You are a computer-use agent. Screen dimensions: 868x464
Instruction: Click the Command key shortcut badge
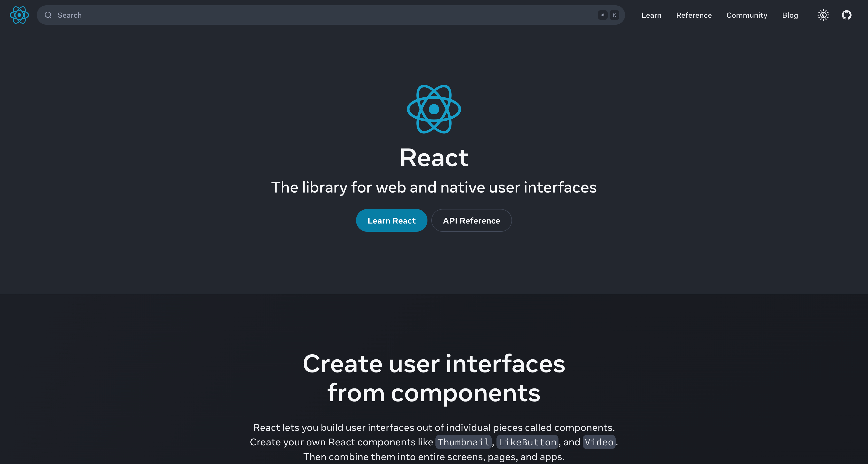point(603,15)
